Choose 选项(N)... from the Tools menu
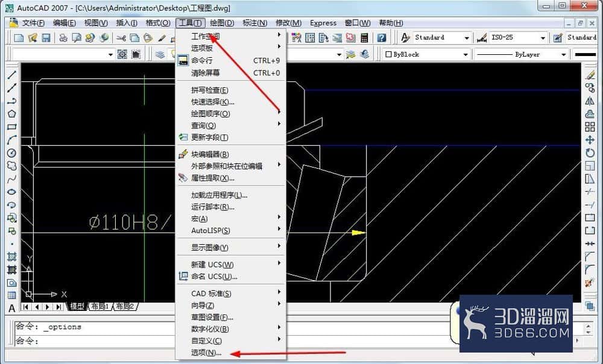This screenshot has width=603, height=364. (x=231, y=353)
